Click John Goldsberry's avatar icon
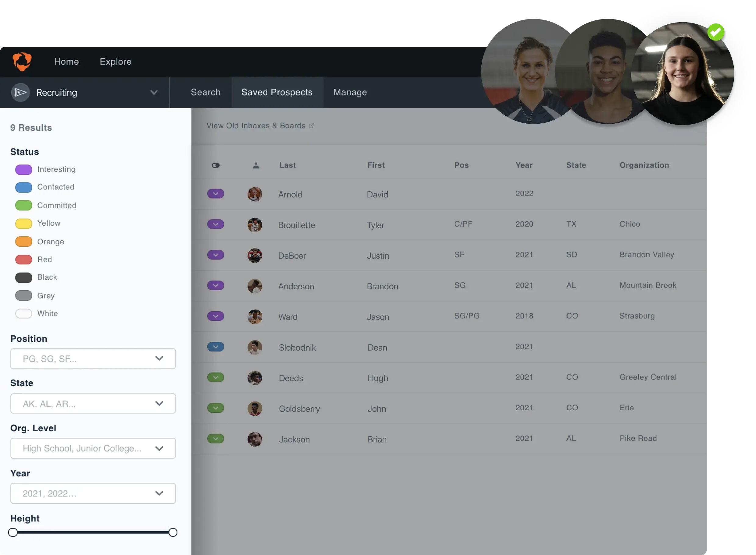 [255, 408]
